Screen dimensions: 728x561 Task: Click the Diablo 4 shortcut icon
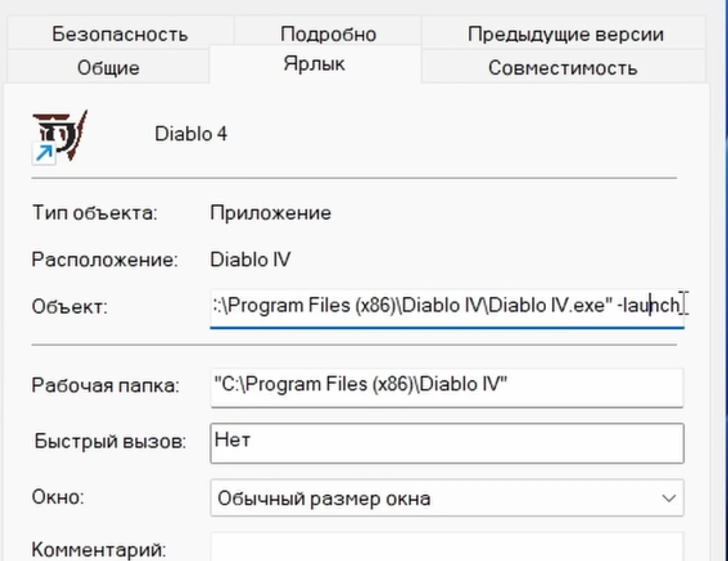coord(59,136)
